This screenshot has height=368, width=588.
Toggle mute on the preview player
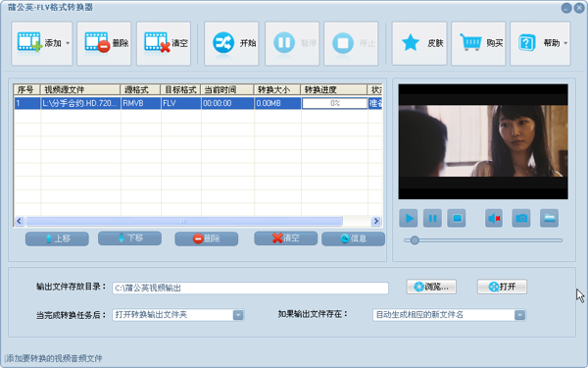pos(494,218)
